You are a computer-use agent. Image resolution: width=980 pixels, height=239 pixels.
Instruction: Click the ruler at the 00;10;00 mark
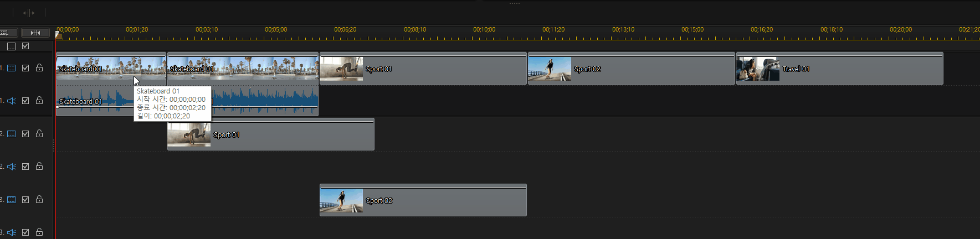tap(484, 33)
